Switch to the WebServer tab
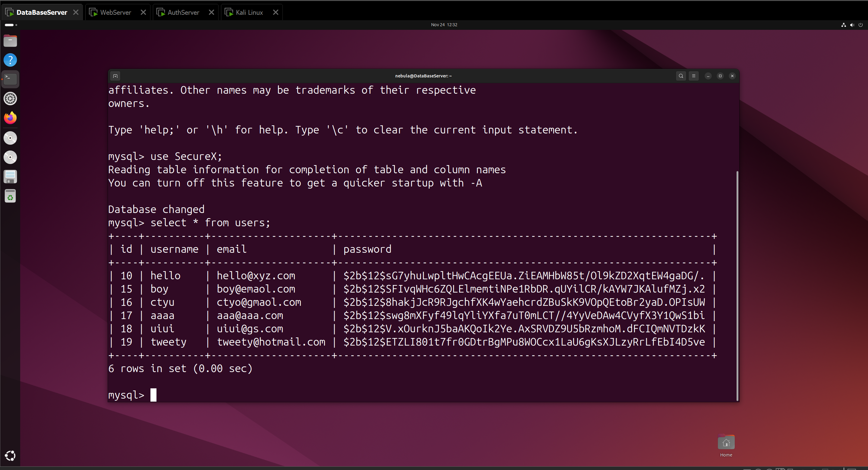Viewport: 868px width, 470px height. [x=115, y=12]
